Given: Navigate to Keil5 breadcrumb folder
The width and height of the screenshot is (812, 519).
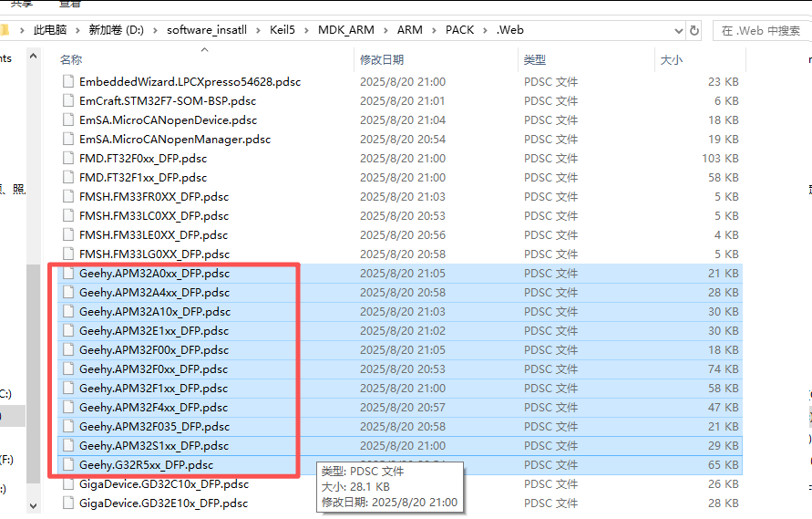Looking at the screenshot, I should click(x=283, y=30).
